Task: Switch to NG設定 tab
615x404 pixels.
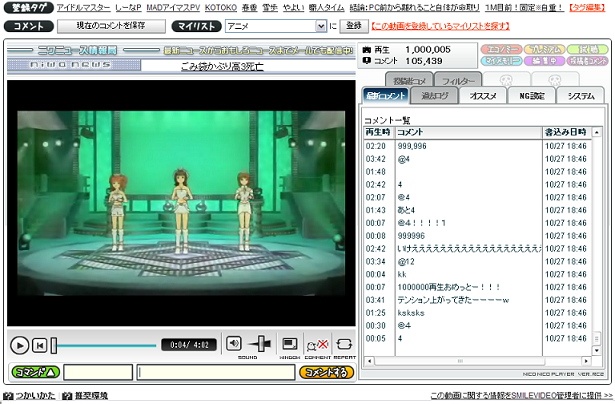Action: point(531,95)
